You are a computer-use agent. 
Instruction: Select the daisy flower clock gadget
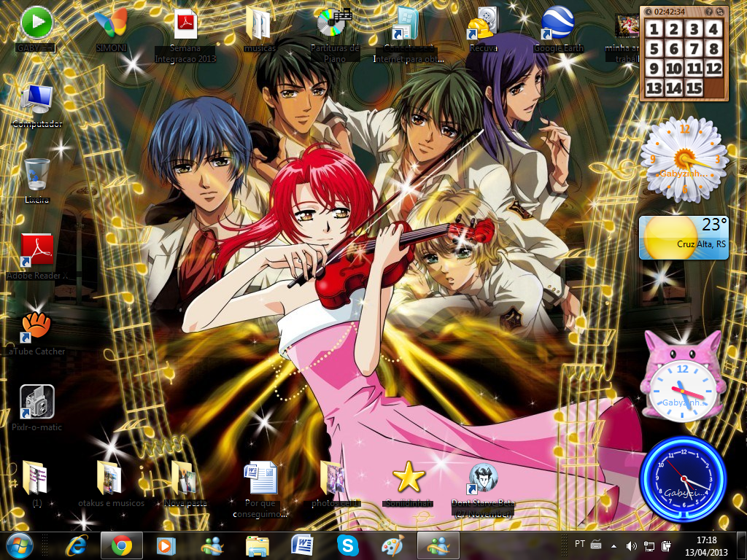[x=684, y=160]
